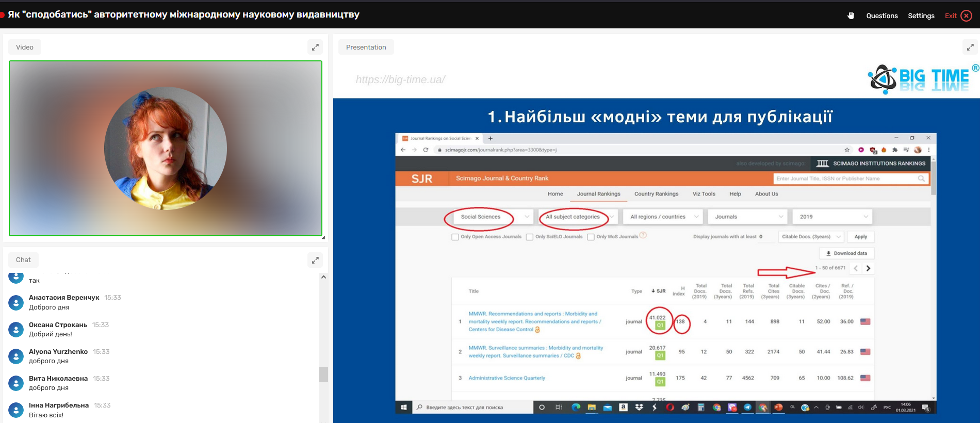
Task: Click the browser back arrow in the slide
Action: 403,150
